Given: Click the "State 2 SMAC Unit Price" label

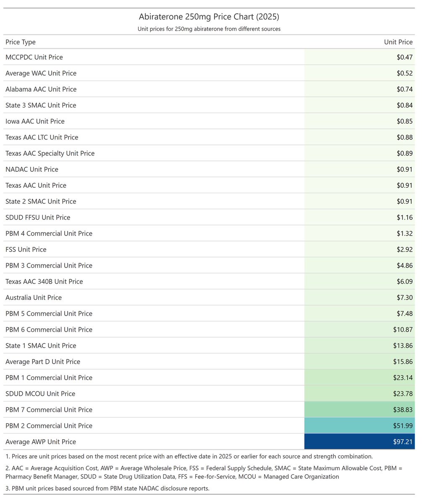Looking at the screenshot, I should click(41, 201).
